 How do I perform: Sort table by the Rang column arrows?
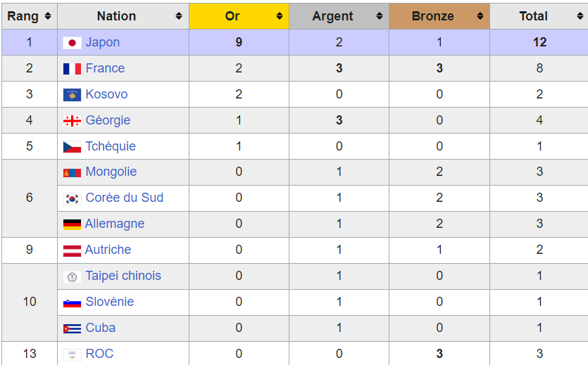click(48, 16)
